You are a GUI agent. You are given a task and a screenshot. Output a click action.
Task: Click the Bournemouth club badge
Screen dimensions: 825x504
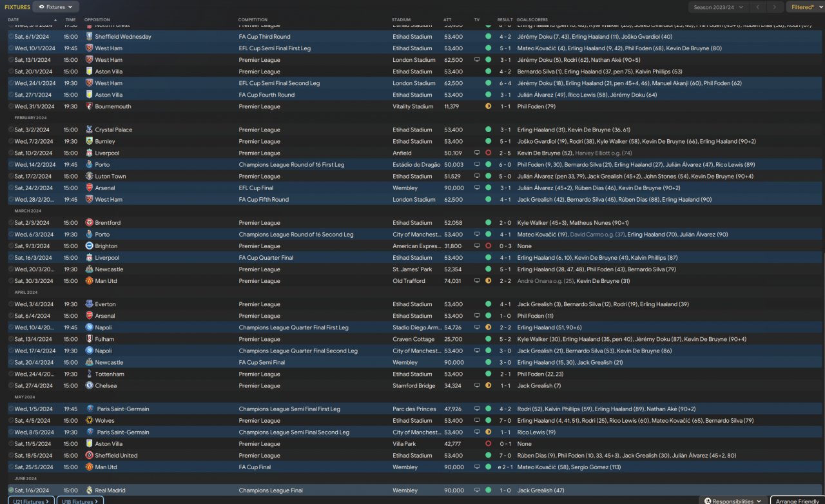tap(89, 106)
